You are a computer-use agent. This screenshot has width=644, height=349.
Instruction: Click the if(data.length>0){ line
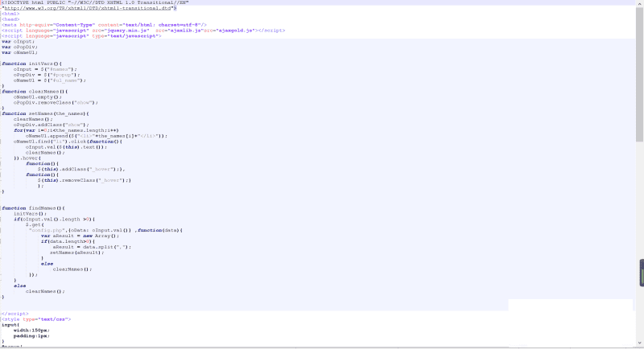click(68, 241)
